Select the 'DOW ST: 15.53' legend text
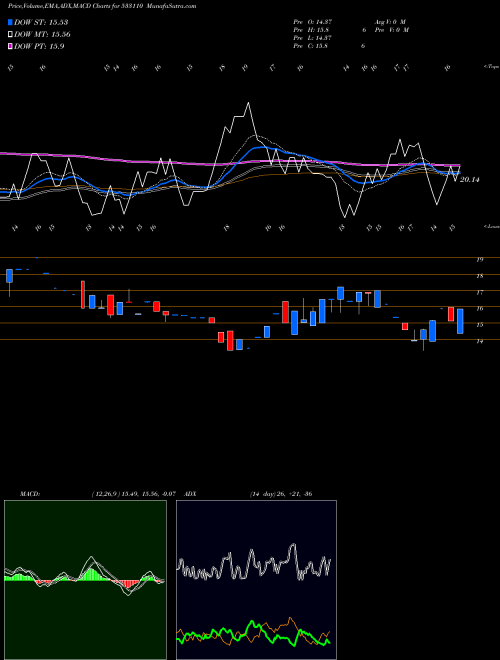Image resolution: width=500 pixels, height=660 pixels. [x=41, y=22]
